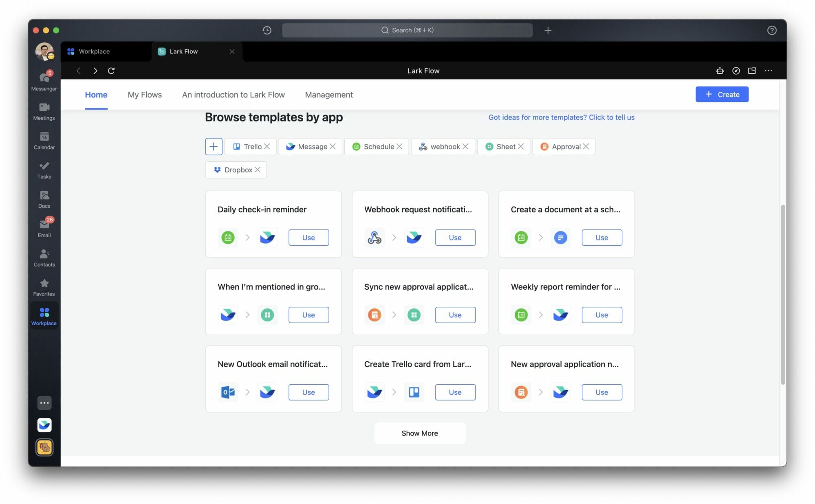Click the Docs icon in Create a document card

[x=561, y=238]
